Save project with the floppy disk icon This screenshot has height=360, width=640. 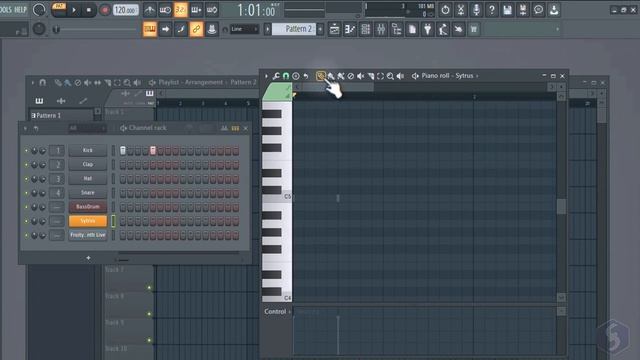point(507,10)
